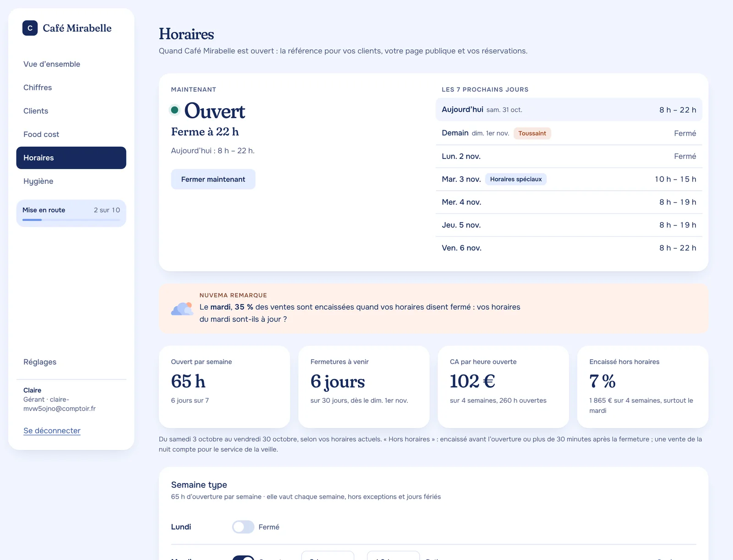Viewport: 733px width, 560px height.
Task: Click the Café Mirabelle "C" logo icon
Action: [x=30, y=28]
